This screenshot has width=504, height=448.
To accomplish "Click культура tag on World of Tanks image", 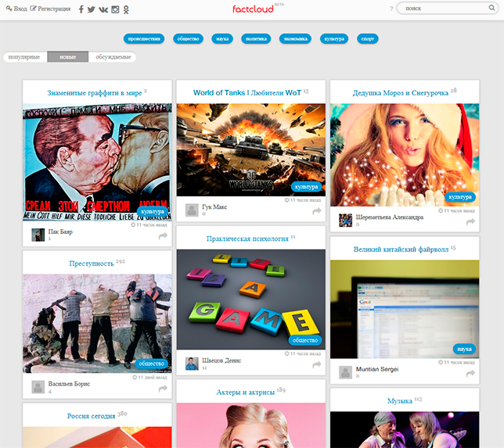I will tap(306, 187).
